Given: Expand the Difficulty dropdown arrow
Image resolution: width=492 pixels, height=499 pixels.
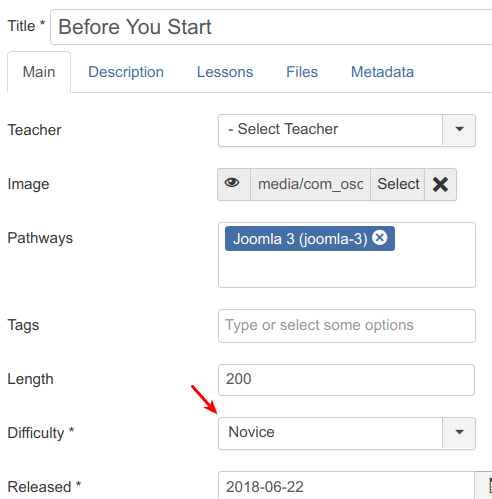Looking at the screenshot, I should (459, 432).
